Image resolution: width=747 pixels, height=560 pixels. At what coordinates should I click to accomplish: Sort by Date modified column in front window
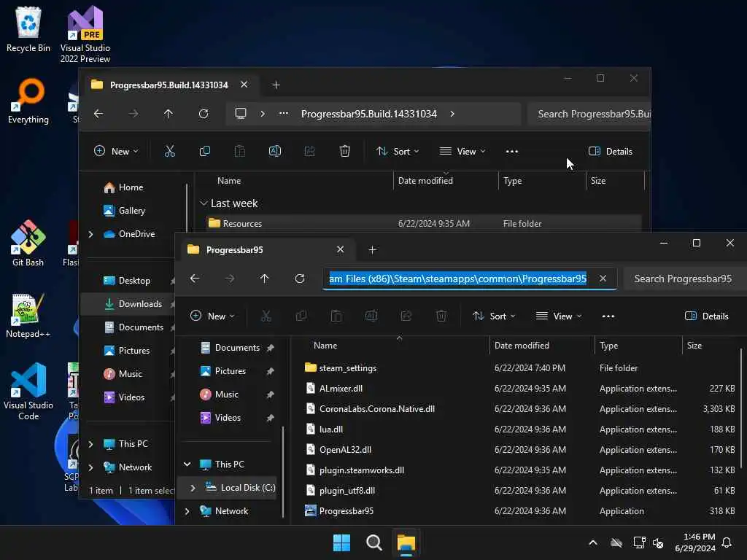[522, 346]
